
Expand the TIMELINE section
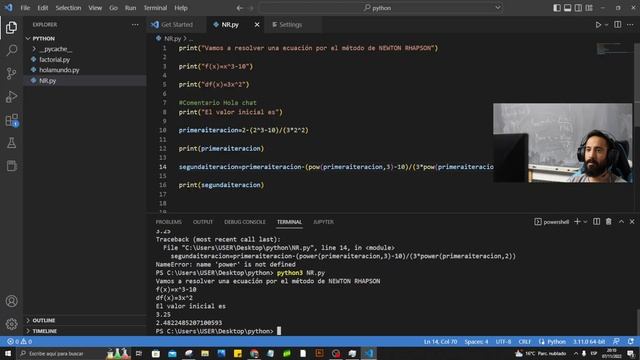(44, 331)
